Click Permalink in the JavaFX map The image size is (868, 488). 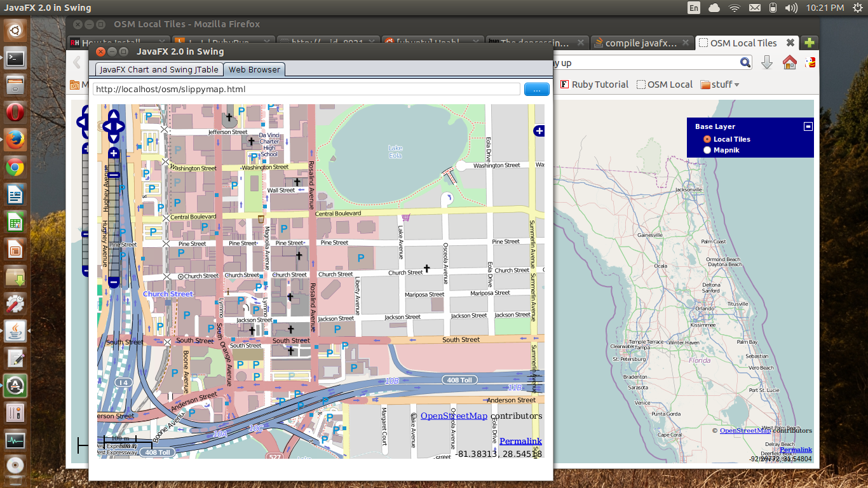coord(520,441)
